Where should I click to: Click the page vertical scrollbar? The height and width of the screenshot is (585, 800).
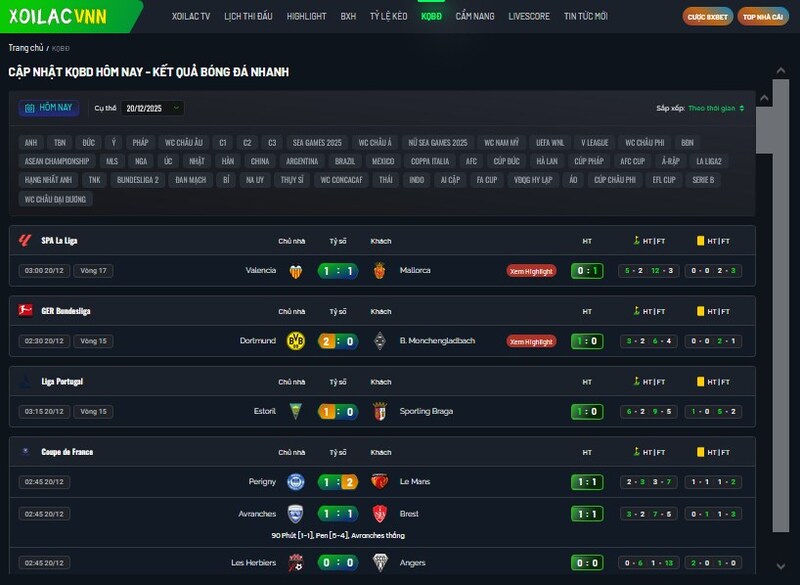coord(780,300)
